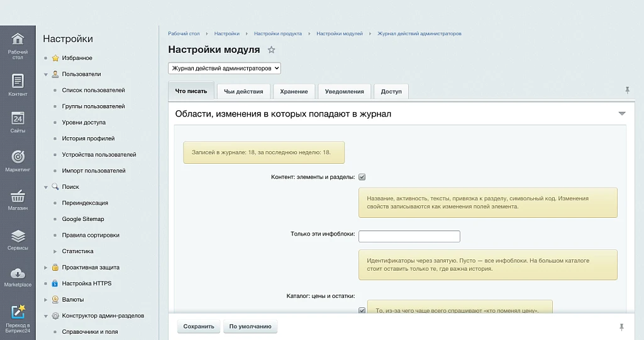The height and width of the screenshot is (340, 644).
Task: Expand the Статистика tree item
Action: click(55, 251)
